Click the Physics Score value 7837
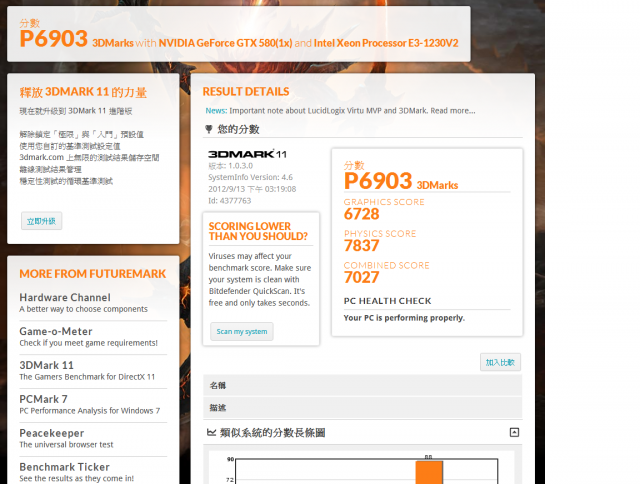This screenshot has width=640, height=484. point(362,246)
